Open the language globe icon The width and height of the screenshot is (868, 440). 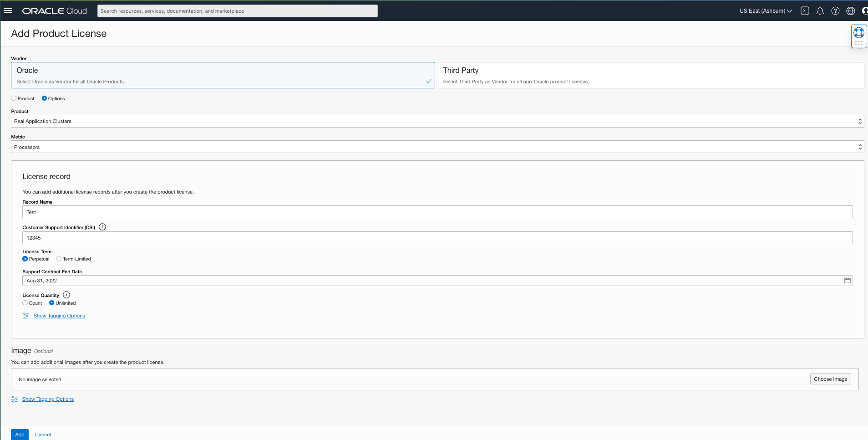click(x=850, y=10)
